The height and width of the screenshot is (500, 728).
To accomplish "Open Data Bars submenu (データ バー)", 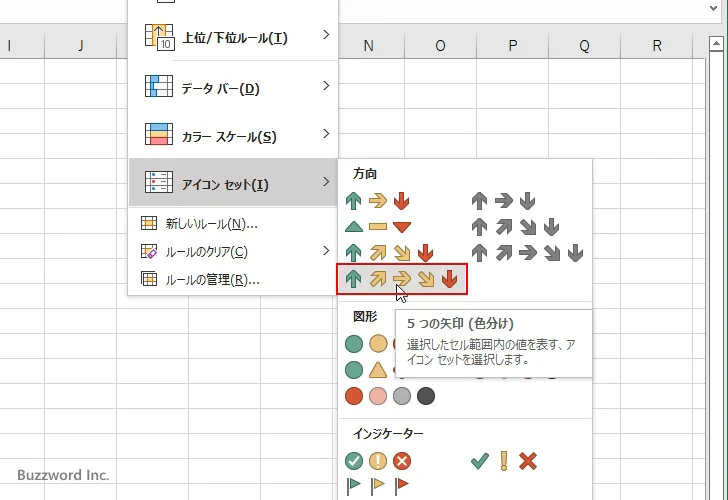I will [x=234, y=86].
